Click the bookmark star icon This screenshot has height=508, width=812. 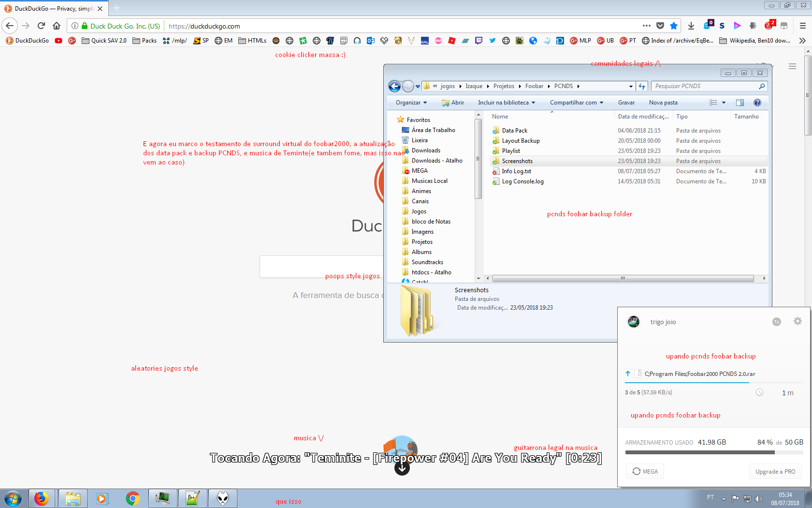(674, 26)
